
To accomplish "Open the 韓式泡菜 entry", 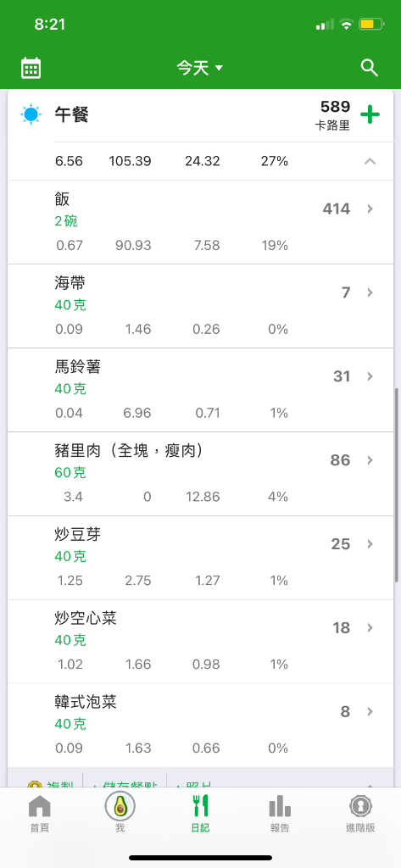I will [x=200, y=726].
